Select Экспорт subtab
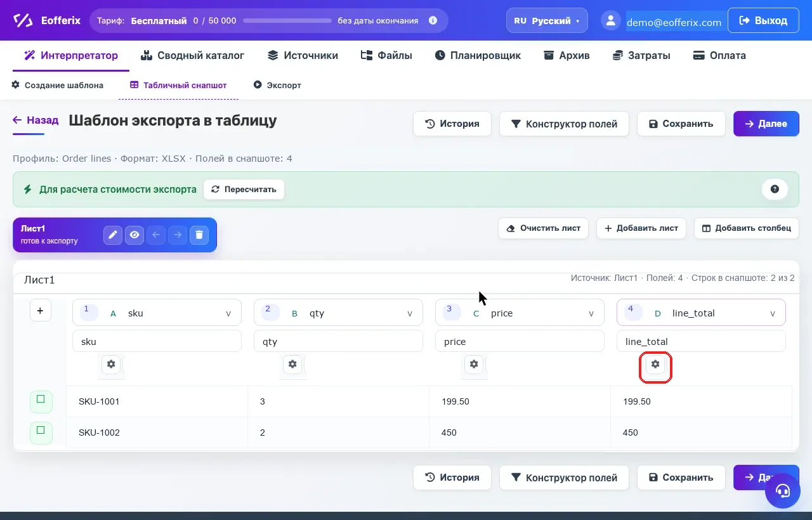Viewport: 812px width, 520px height. point(277,85)
